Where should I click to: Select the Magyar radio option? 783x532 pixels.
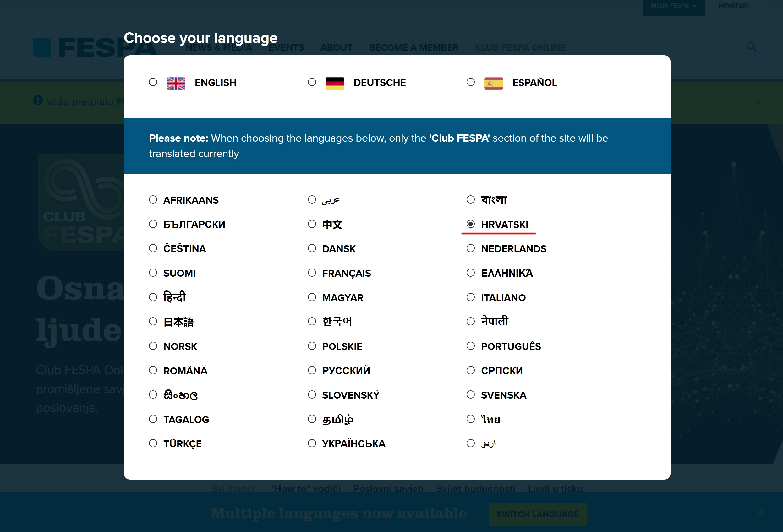(x=312, y=297)
